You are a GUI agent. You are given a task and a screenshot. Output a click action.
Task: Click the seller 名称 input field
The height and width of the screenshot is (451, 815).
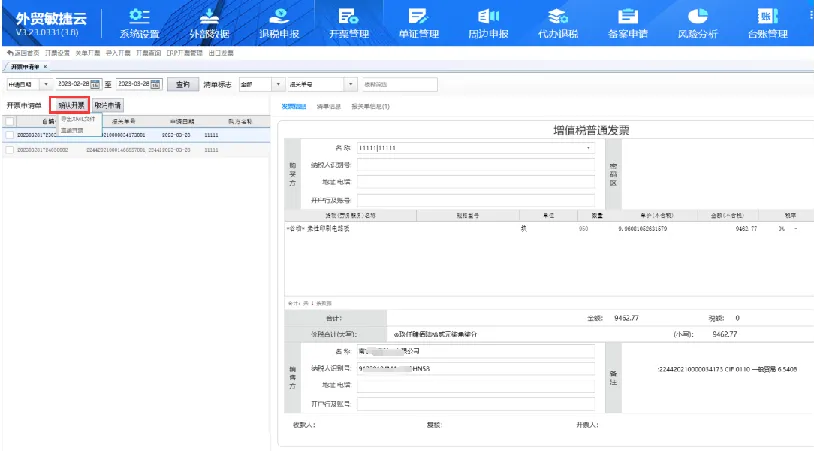click(476, 351)
